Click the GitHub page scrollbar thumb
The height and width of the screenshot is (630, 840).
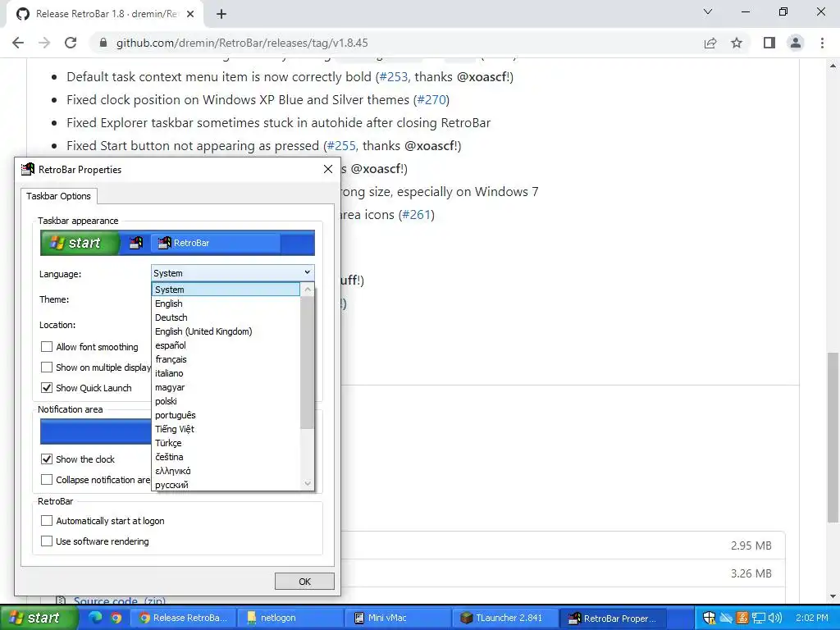(833, 437)
